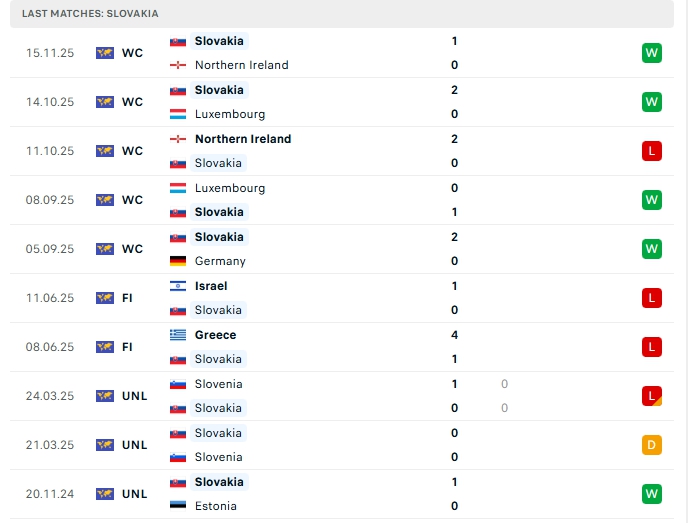
Task: Click the Greece flag icon
Action: (x=178, y=335)
